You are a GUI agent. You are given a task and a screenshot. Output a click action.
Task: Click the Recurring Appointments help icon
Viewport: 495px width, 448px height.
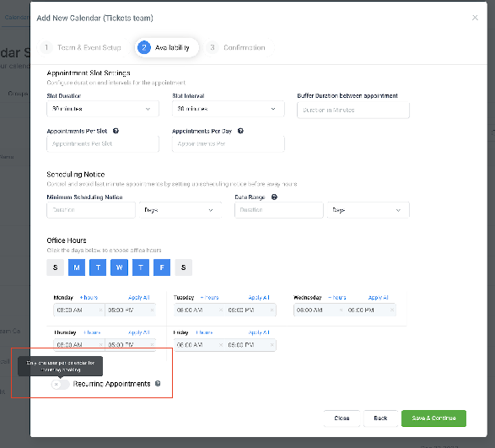pos(158,384)
